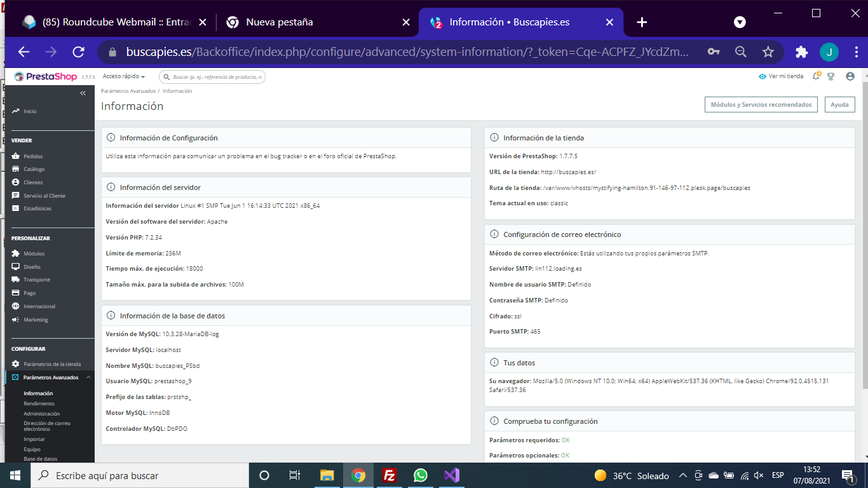This screenshot has height=488, width=868.
Task: Switch to the Nueva pestaña tab
Action: click(x=318, y=22)
